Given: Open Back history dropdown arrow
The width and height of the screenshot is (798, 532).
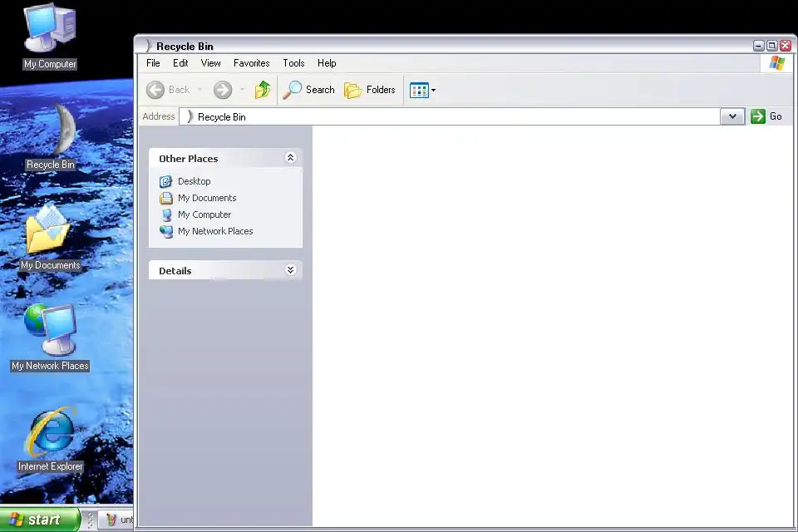Looking at the screenshot, I should click(x=199, y=90).
